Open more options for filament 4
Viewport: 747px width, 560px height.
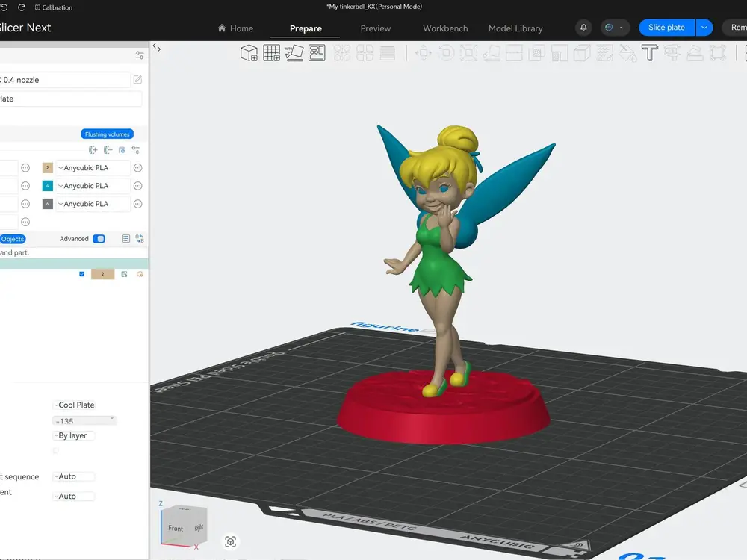click(x=137, y=186)
